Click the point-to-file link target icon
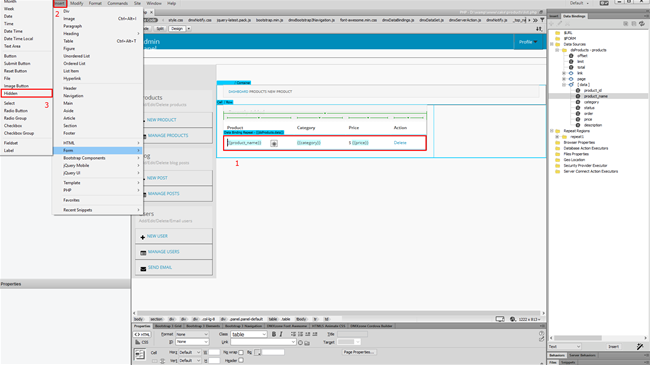The image size is (650, 365). tap(301, 343)
